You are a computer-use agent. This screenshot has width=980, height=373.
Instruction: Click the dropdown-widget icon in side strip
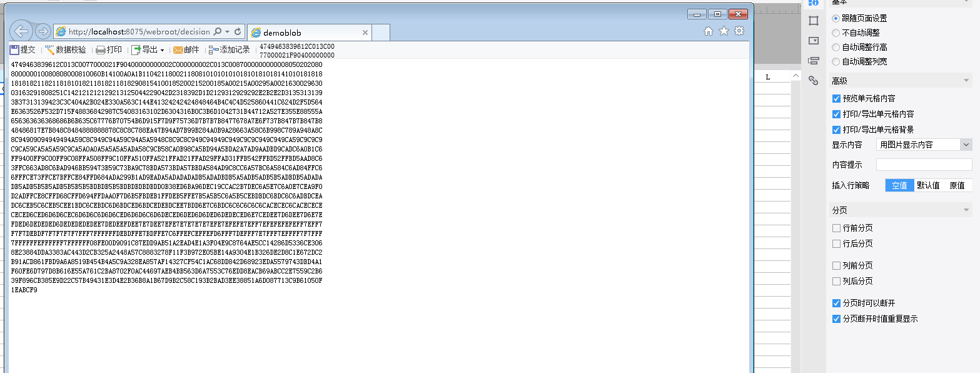tap(813, 41)
